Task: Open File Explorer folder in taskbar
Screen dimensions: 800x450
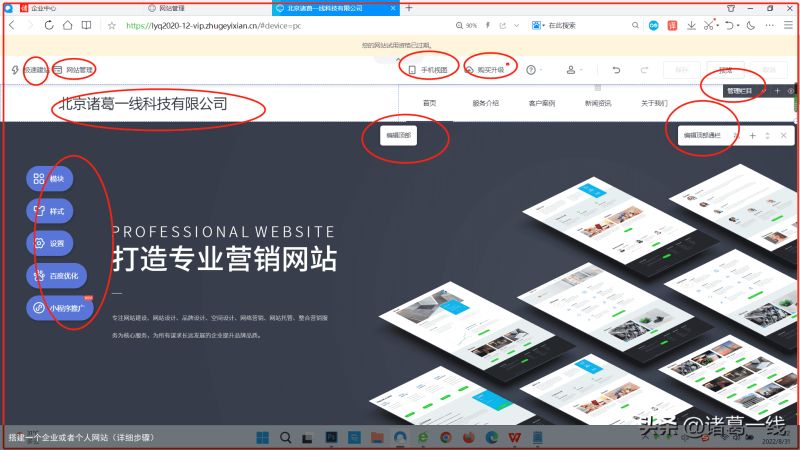Action: pyautogui.click(x=378, y=437)
